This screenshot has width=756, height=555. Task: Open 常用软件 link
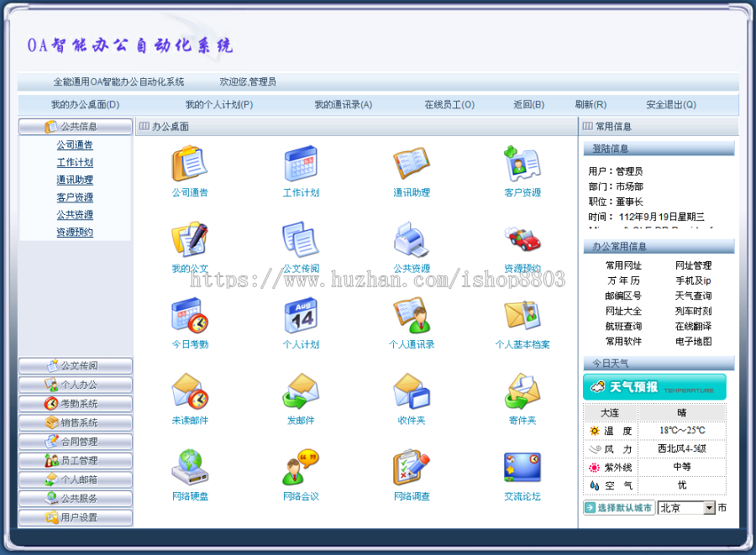(x=623, y=342)
